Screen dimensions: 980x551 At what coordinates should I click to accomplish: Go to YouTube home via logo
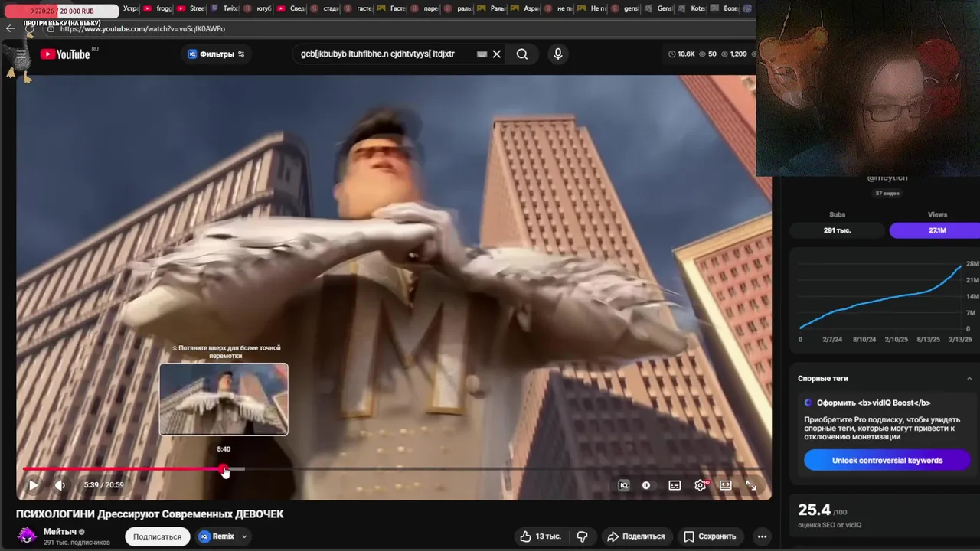click(x=65, y=54)
